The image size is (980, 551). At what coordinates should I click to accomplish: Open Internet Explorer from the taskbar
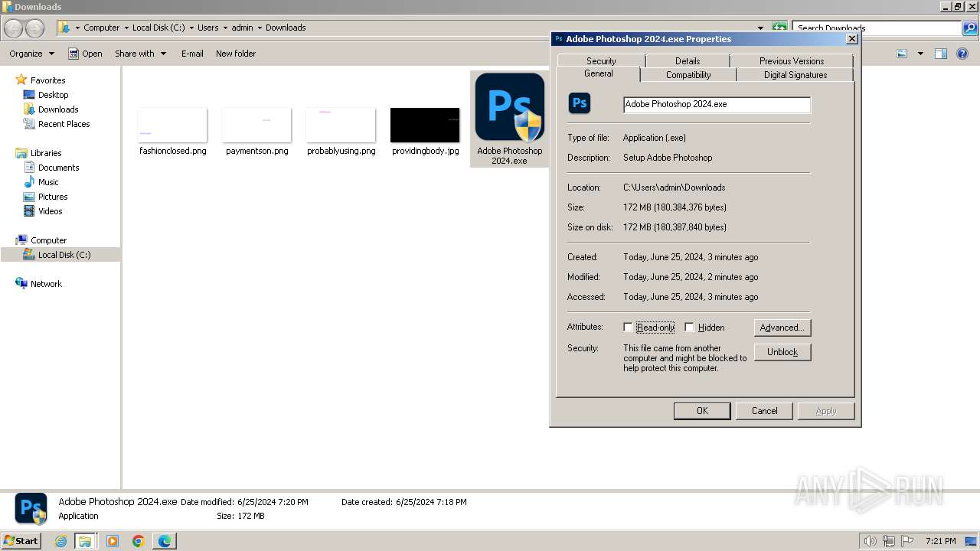pyautogui.click(x=61, y=541)
